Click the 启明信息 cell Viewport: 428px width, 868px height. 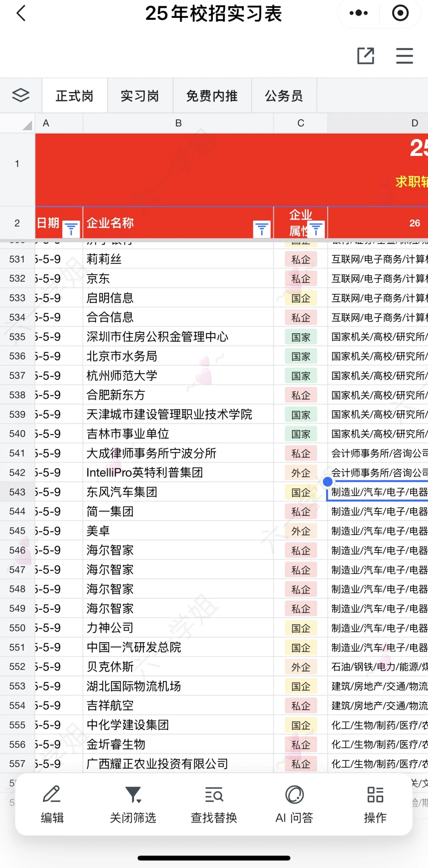tap(178, 298)
